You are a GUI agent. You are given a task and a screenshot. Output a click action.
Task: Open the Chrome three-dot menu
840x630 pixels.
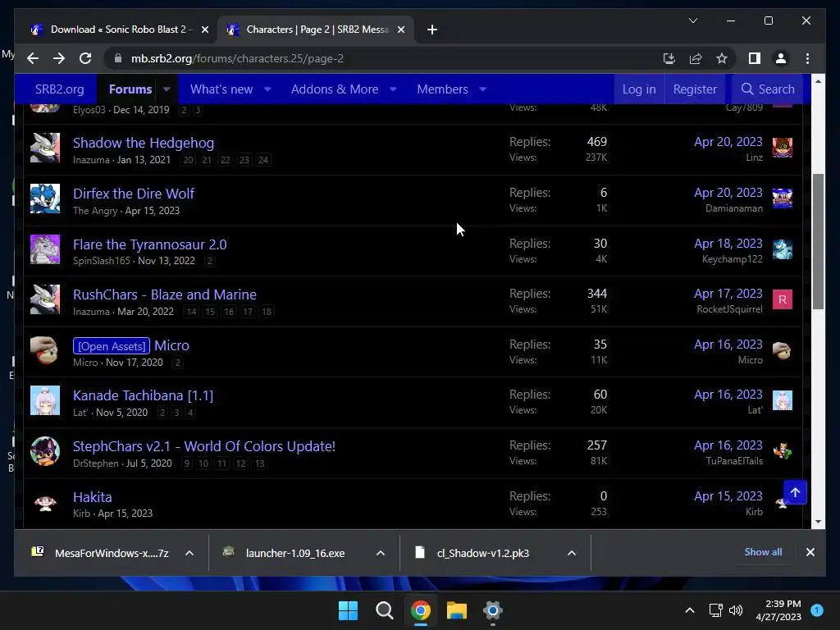pos(807,58)
